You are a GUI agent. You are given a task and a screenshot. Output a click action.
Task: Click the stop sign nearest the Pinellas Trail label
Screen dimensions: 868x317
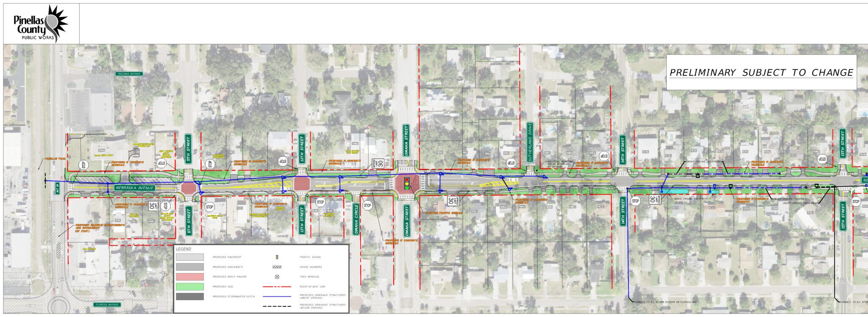pyautogui.click(x=84, y=165)
